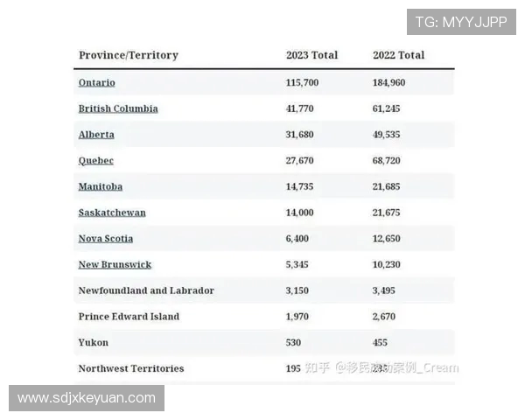Select Quebec's 2022 total value 68,720
The width and height of the screenshot is (525, 420).
[x=388, y=161]
